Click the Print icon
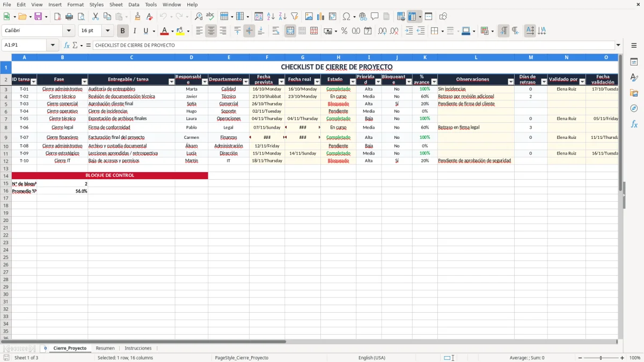Screen dimensions: 644x362 click(x=69, y=17)
